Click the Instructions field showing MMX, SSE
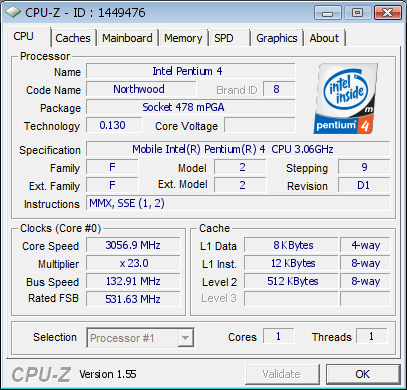 (x=238, y=203)
